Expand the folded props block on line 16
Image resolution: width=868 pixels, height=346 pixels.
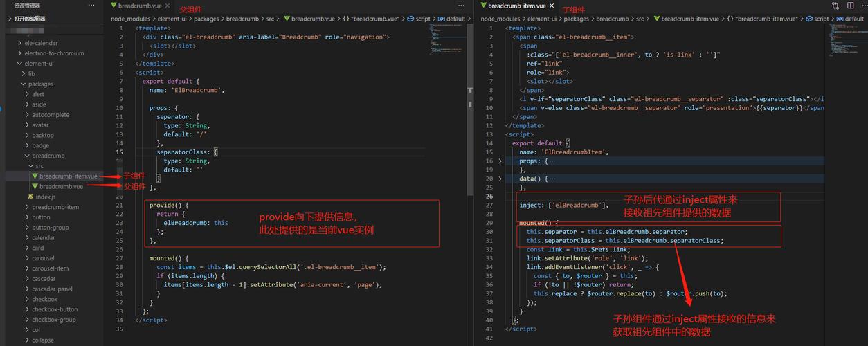click(x=500, y=161)
